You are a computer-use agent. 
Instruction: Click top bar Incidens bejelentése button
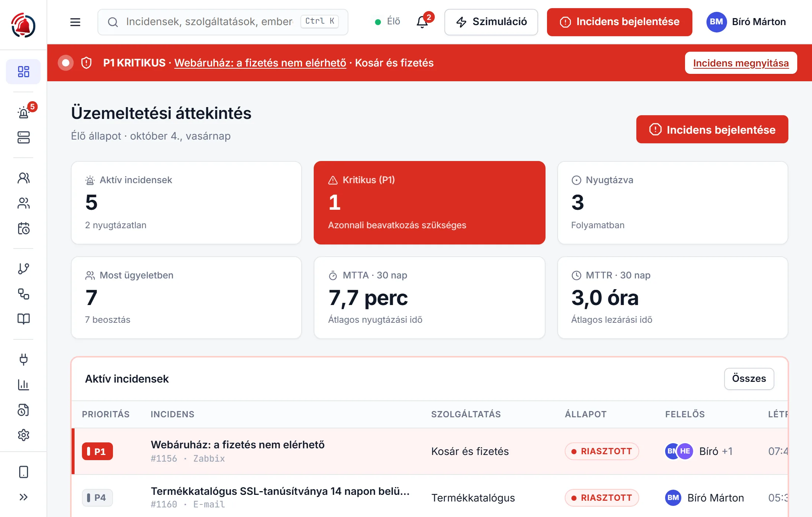click(x=620, y=22)
